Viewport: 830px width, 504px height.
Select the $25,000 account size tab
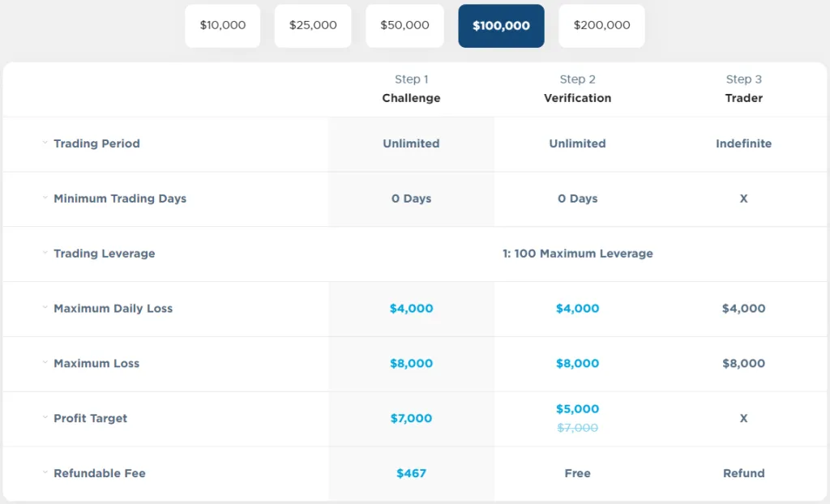pos(313,25)
